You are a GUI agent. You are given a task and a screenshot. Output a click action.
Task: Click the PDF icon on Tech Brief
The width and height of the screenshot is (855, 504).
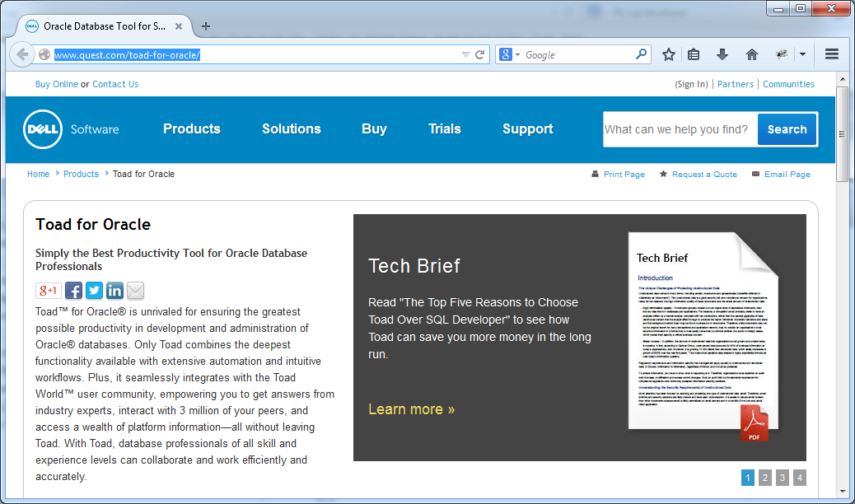pos(755,423)
